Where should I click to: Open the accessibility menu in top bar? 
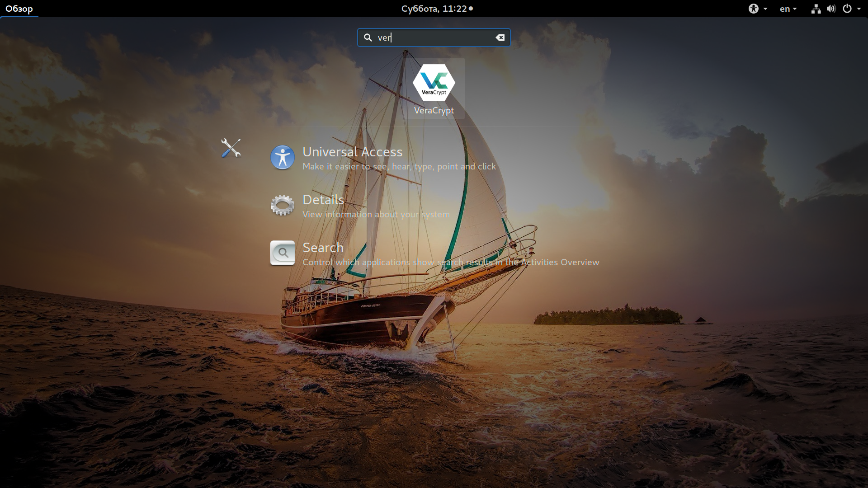[758, 9]
